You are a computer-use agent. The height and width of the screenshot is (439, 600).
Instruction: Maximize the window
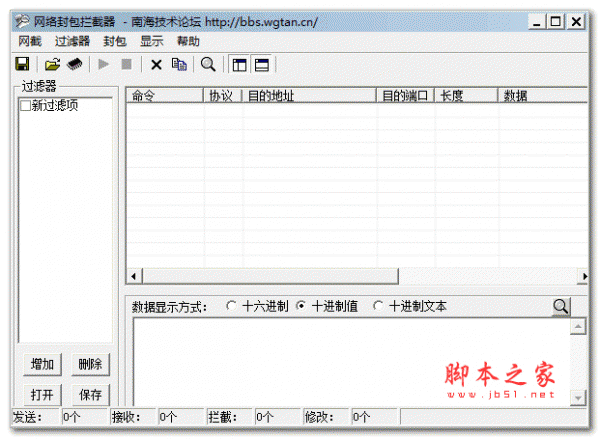(556, 21)
